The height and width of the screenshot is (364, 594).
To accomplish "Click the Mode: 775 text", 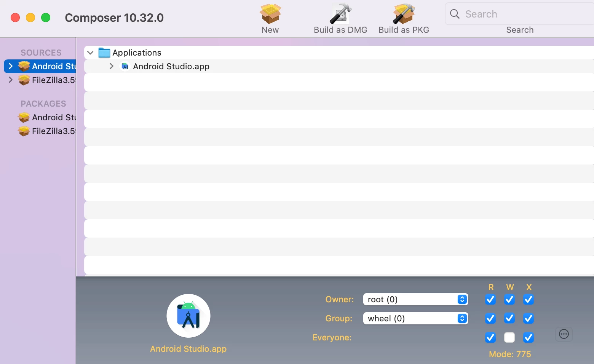I will (510, 354).
